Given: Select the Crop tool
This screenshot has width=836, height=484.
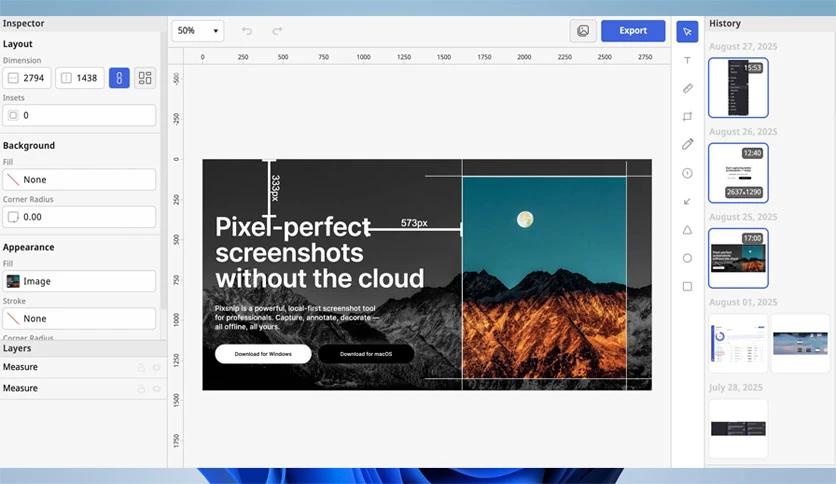Looking at the screenshot, I should 687,117.
